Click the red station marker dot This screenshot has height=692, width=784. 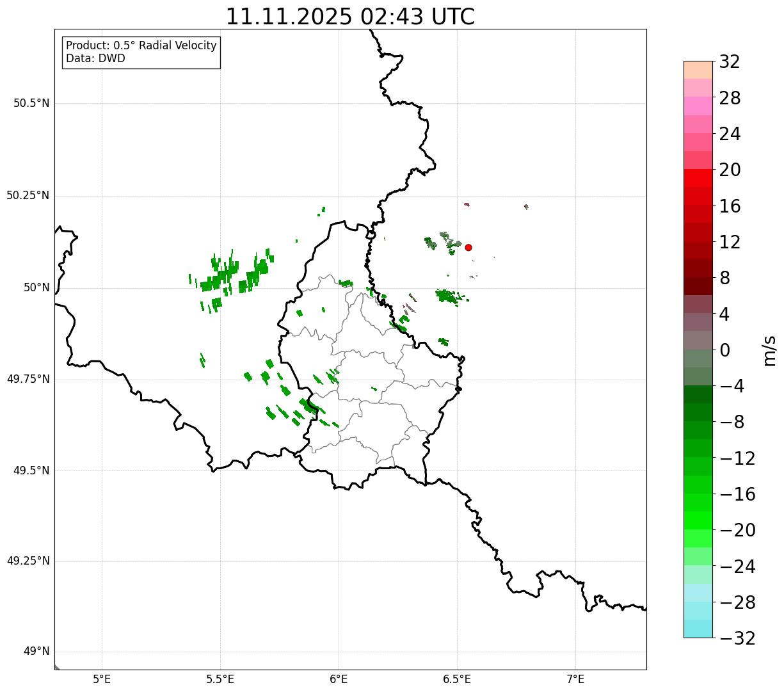coord(468,247)
